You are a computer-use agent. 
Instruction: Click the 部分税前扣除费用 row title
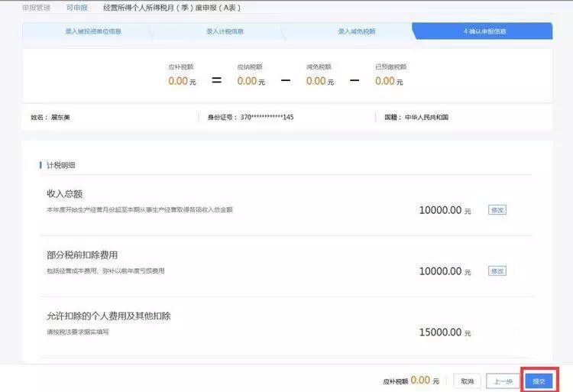point(83,254)
